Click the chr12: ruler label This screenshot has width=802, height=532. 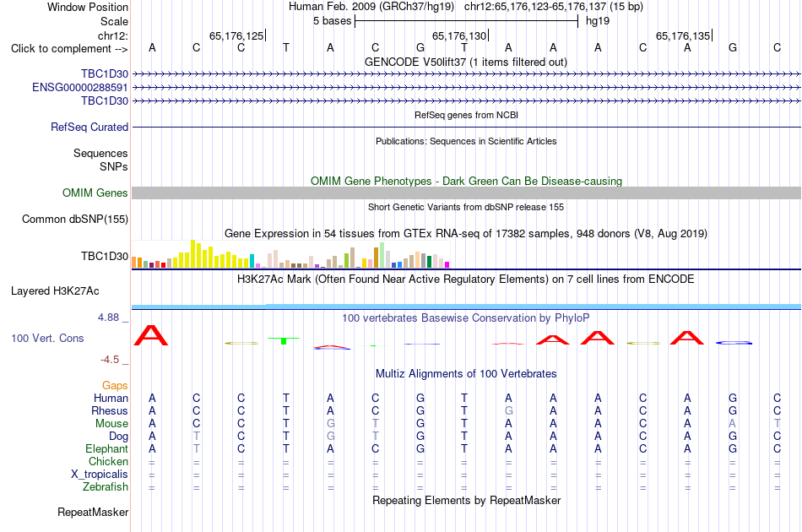click(x=112, y=35)
